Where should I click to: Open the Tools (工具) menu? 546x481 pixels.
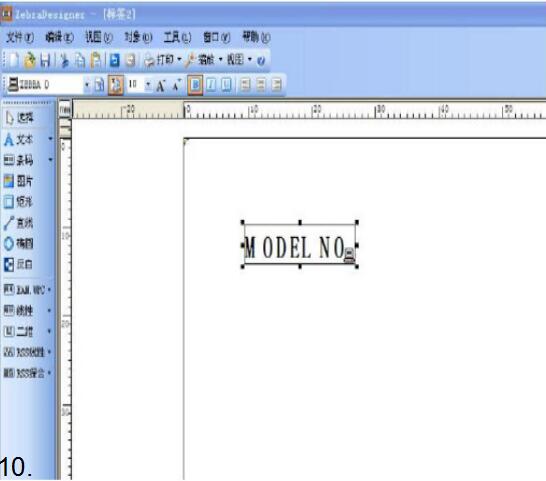(178, 37)
